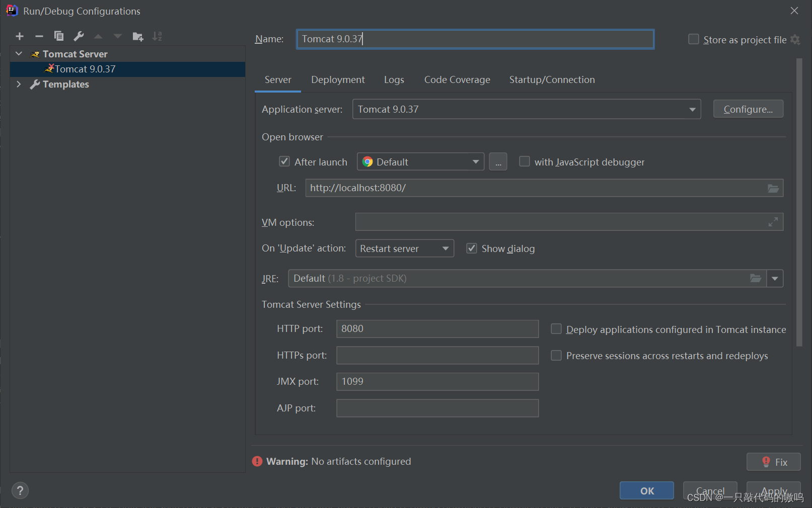Viewport: 812px width, 508px height.
Task: Expand the VM options field editor
Action: (x=773, y=222)
